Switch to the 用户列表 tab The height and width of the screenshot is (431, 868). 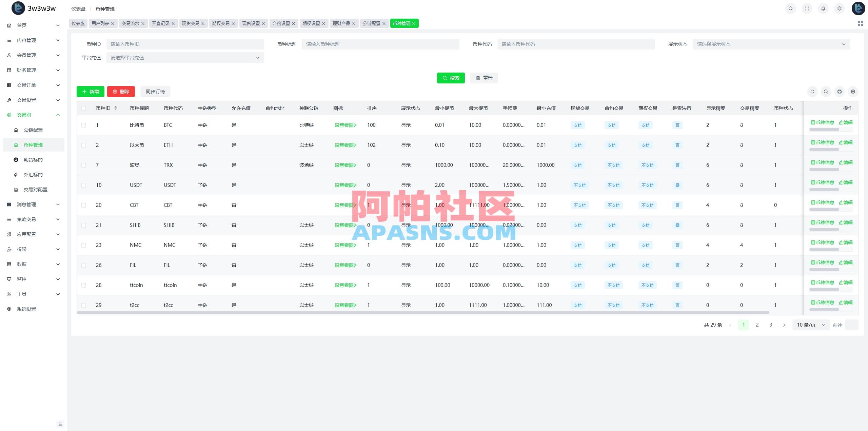pos(100,23)
